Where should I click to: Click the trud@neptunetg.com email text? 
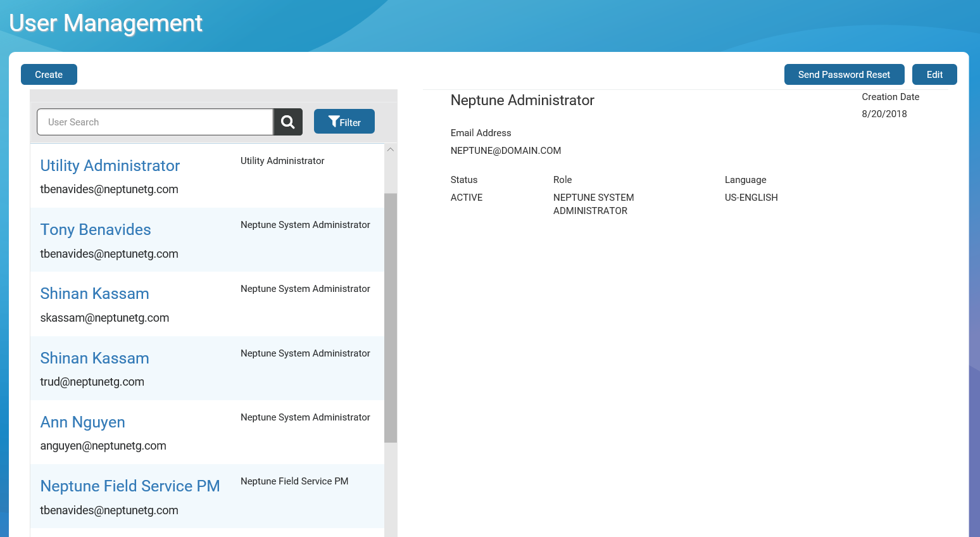point(92,382)
